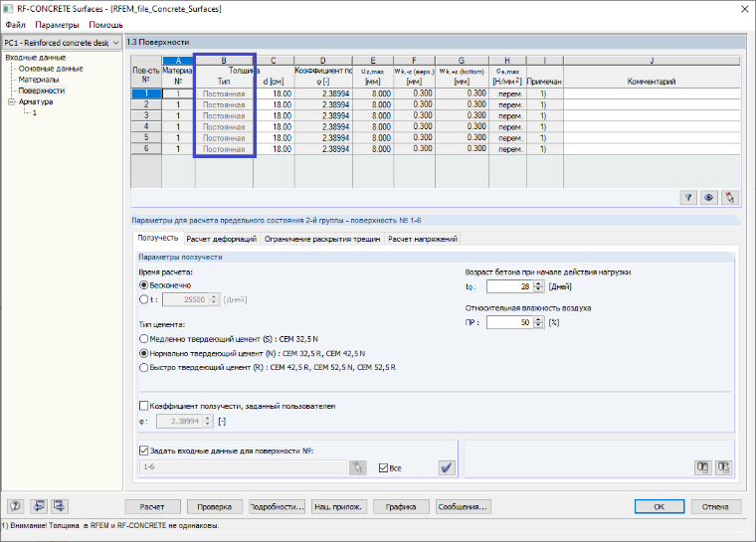756x542 pixels.
Task: Select table row header for surface 1
Action: pyautogui.click(x=146, y=93)
